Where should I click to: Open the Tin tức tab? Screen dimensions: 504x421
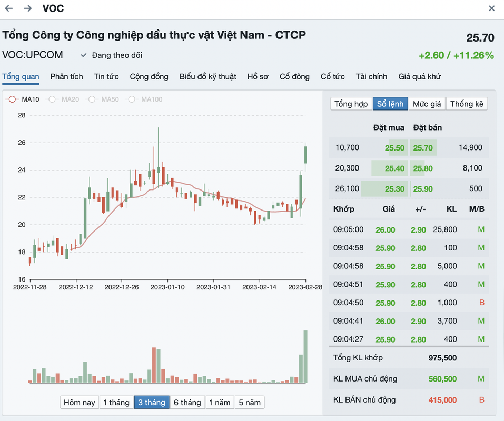pos(106,76)
